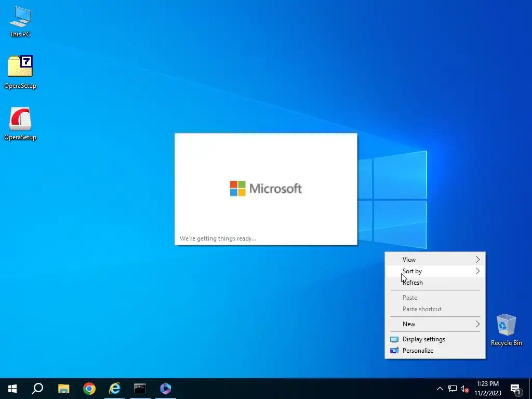Click the Show desktop strip
Viewport: 532px width, 399px height.
[530, 389]
